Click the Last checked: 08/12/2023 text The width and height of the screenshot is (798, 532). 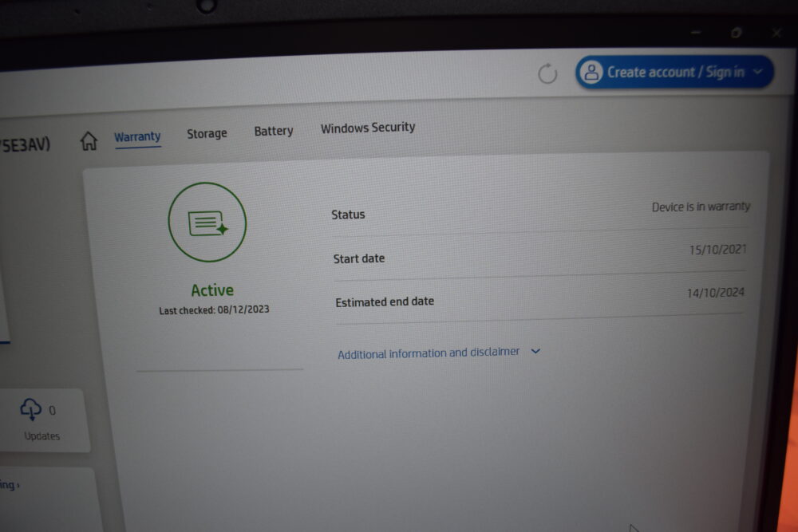click(214, 309)
